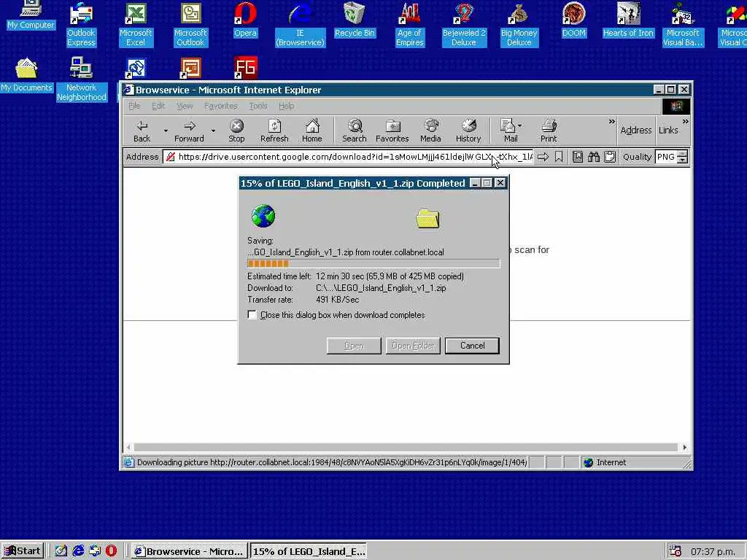The image size is (747, 560).
Task: Open the Search pane
Action: point(355,131)
